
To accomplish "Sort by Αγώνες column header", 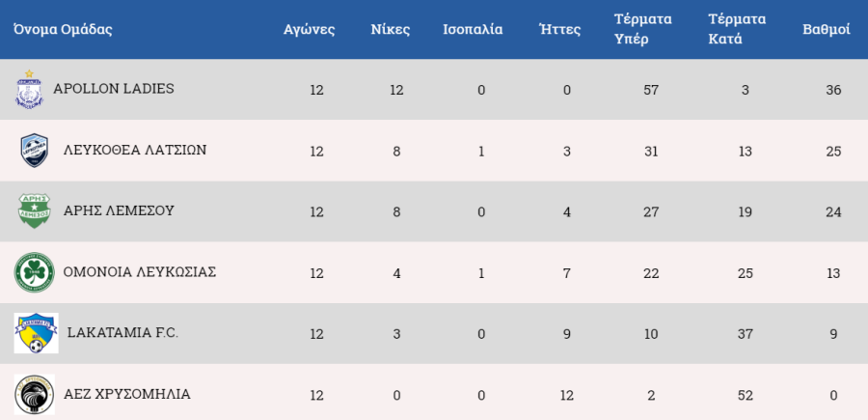I will click(309, 29).
